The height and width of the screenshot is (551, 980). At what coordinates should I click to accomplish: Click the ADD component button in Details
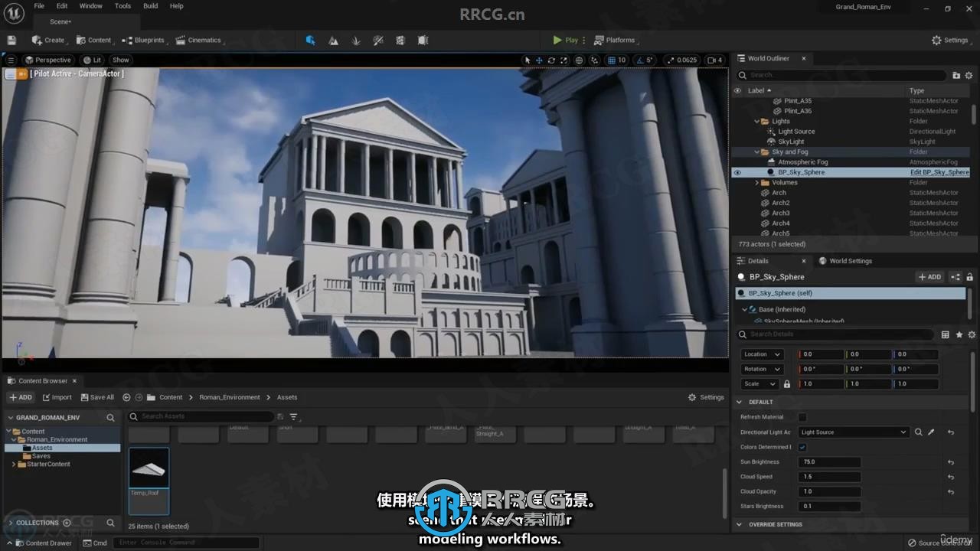(x=930, y=277)
